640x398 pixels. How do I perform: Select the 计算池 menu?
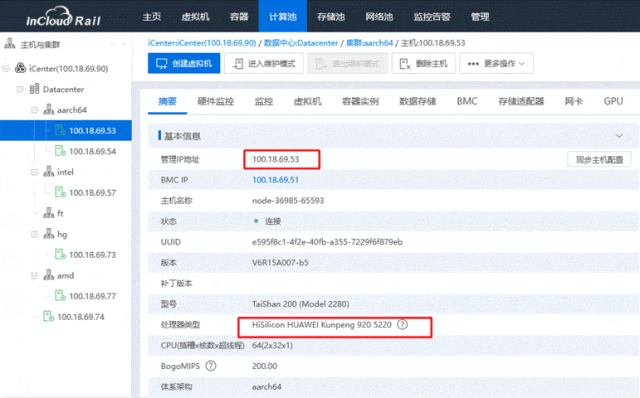[283, 17]
